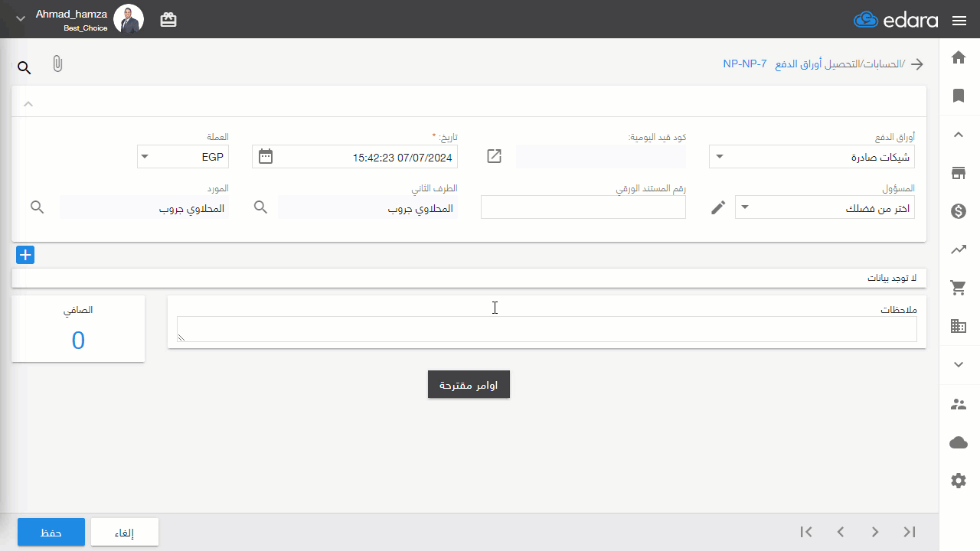Go to the first record

coord(806,532)
